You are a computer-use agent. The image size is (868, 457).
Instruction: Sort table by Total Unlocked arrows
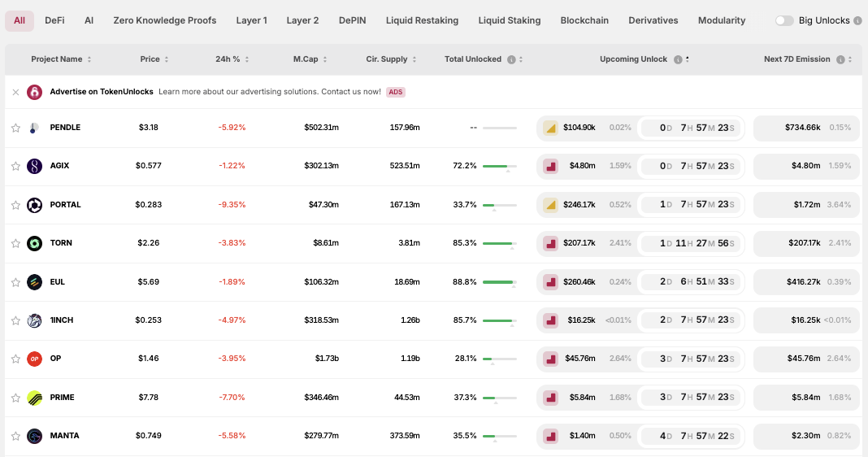(x=521, y=59)
